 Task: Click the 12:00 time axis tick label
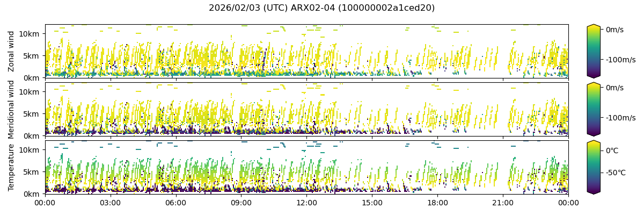pyautogui.click(x=306, y=203)
